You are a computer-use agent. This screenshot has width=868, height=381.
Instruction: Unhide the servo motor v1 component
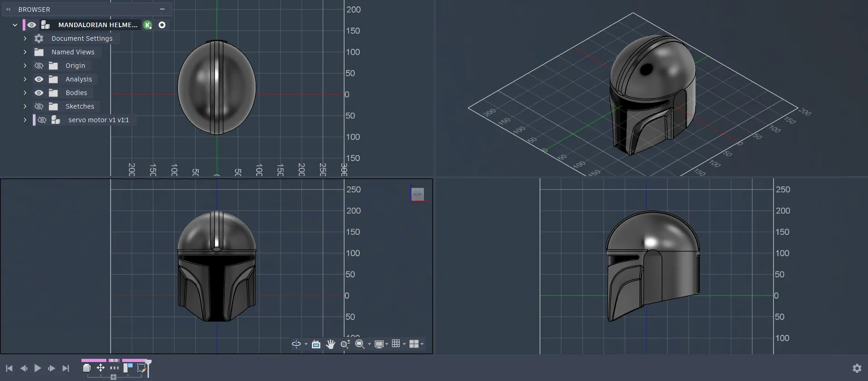(42, 120)
